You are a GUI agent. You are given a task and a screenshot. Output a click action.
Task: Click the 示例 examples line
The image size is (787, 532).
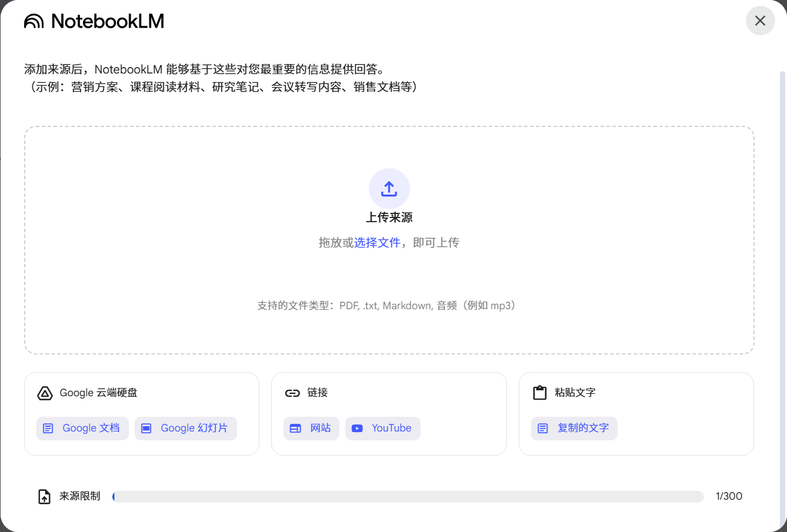pos(224,87)
